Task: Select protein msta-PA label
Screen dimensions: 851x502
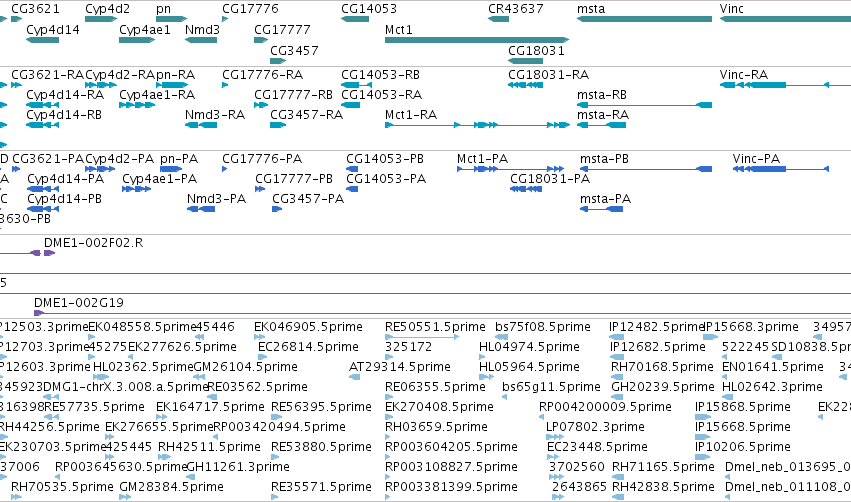Action: [x=606, y=199]
